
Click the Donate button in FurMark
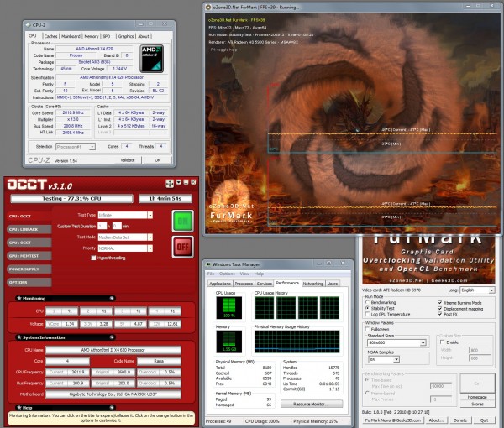460,420
